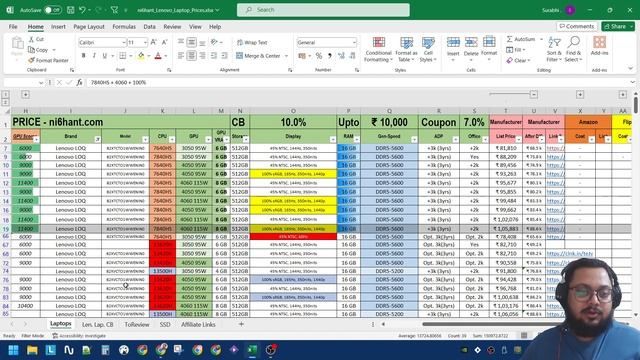Image resolution: width=640 pixels, height=360 pixels.
Task: Select center horizontal alignment
Action: tap(191, 56)
